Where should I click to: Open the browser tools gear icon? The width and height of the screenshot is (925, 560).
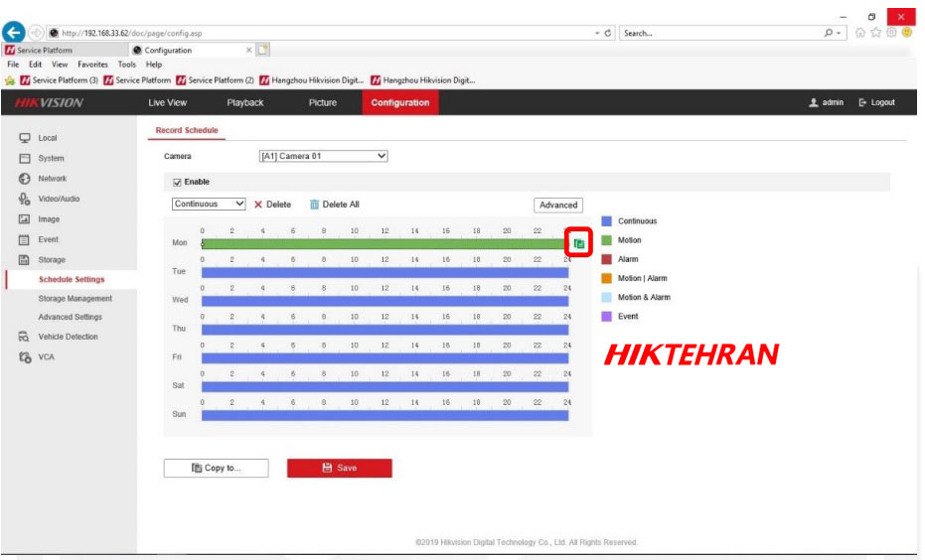click(x=891, y=33)
